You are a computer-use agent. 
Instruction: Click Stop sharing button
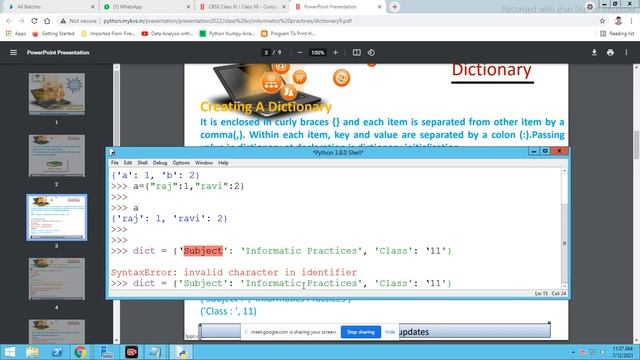[361, 332]
